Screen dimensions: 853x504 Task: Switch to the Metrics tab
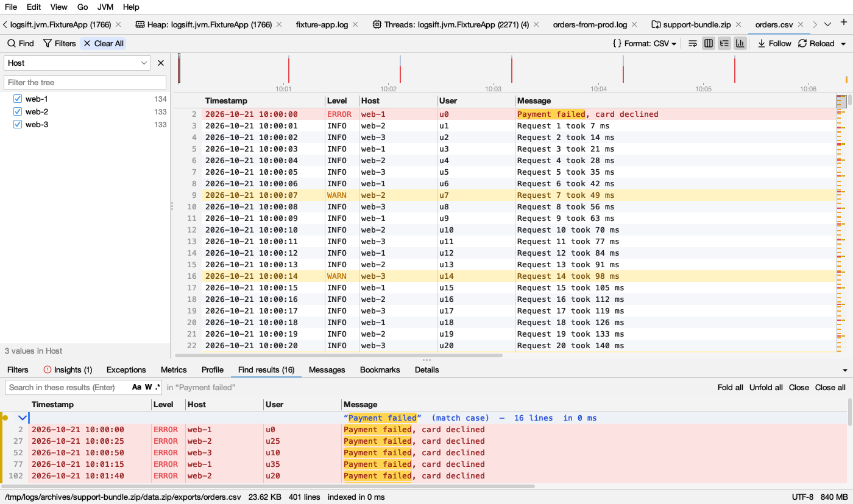(174, 369)
